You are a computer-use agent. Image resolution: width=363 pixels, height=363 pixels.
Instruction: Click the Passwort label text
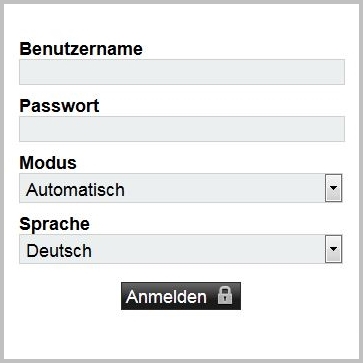(x=59, y=106)
